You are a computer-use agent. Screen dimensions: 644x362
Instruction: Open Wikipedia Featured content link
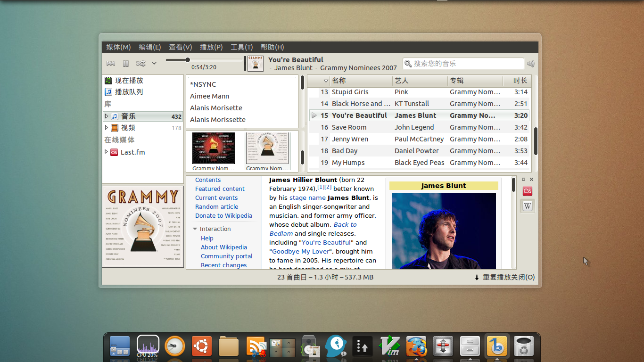pyautogui.click(x=220, y=189)
